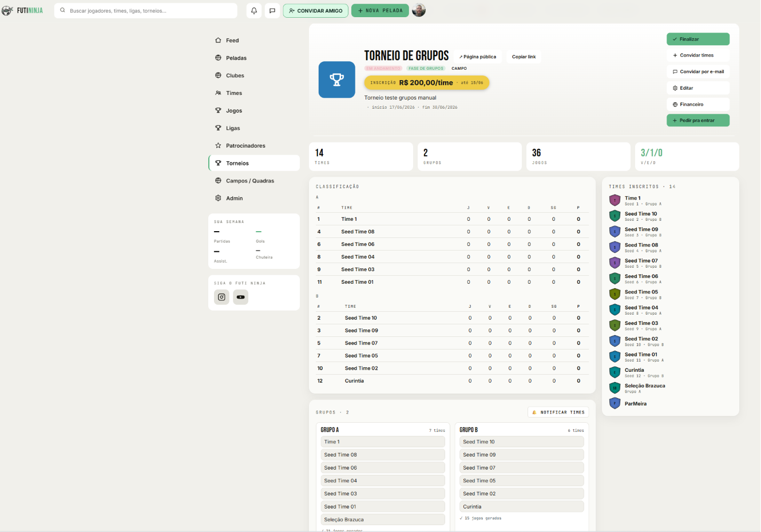Open Página pública link
The height and width of the screenshot is (532, 761).
(478, 57)
